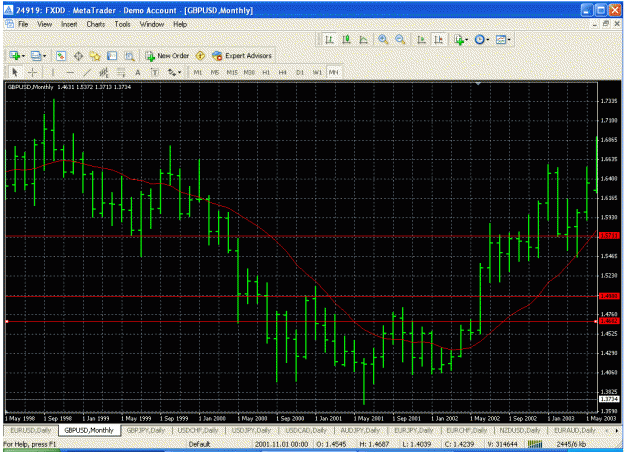This screenshot has width=625, height=452.
Task: Click the Expert Advisors button
Action: 242,56
